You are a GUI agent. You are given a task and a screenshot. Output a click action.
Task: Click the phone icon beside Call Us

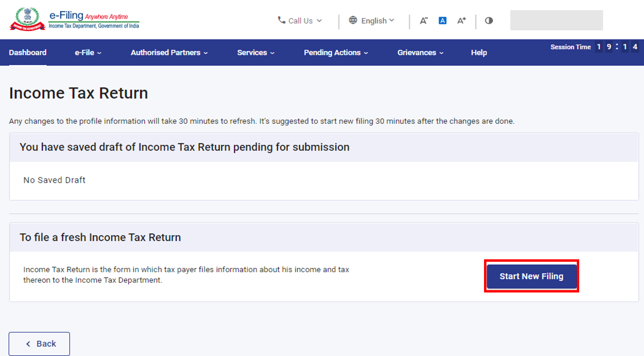281,20
